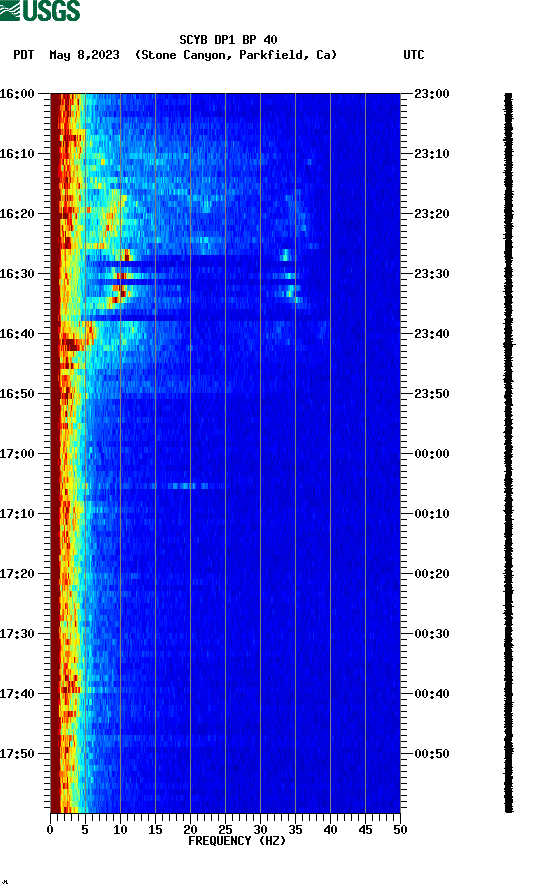Click the 17:00 PDT time label

pos(17,454)
